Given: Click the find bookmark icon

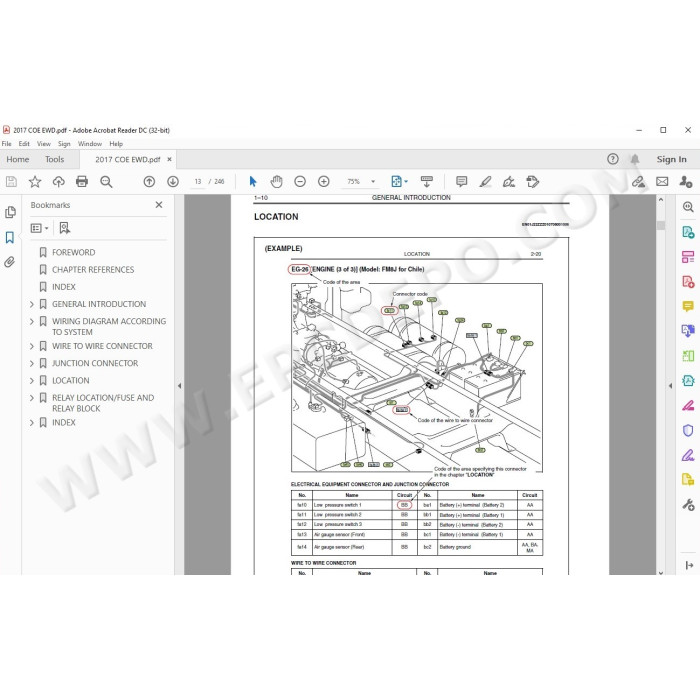Looking at the screenshot, I should tap(65, 228).
